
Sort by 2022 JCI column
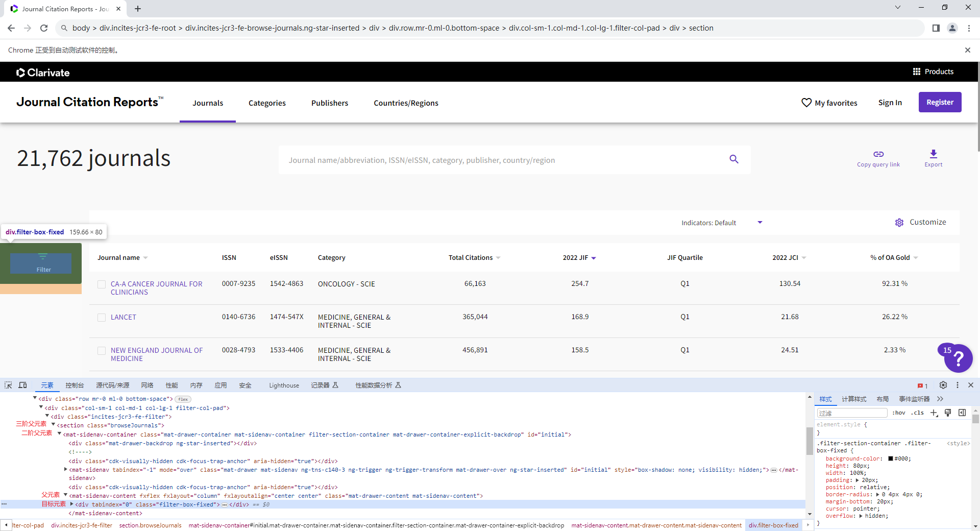pos(789,258)
